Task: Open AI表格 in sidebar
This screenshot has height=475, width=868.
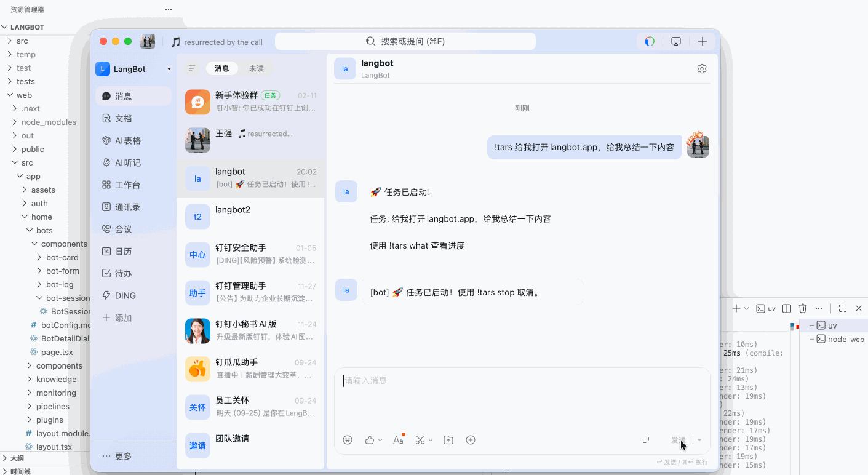Action: pyautogui.click(x=128, y=141)
